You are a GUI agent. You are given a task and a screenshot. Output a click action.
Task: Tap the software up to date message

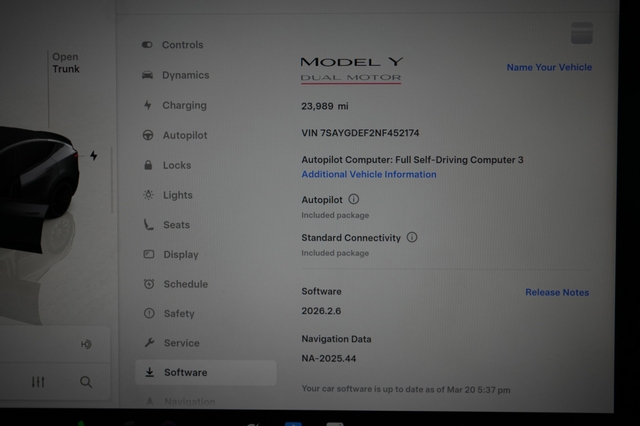tap(406, 389)
